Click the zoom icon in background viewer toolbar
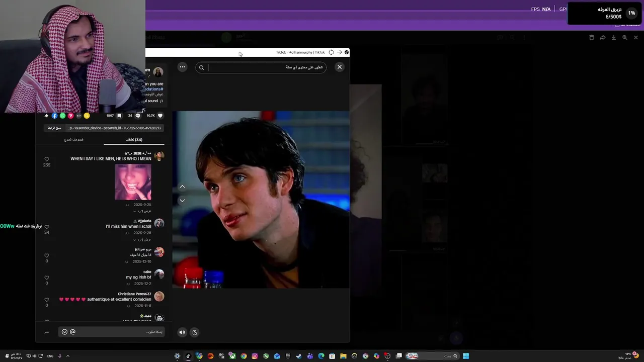This screenshot has width=644, height=362. (x=625, y=38)
